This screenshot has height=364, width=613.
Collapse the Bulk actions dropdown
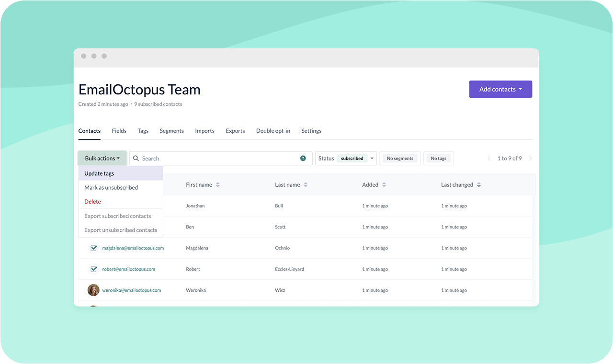102,159
